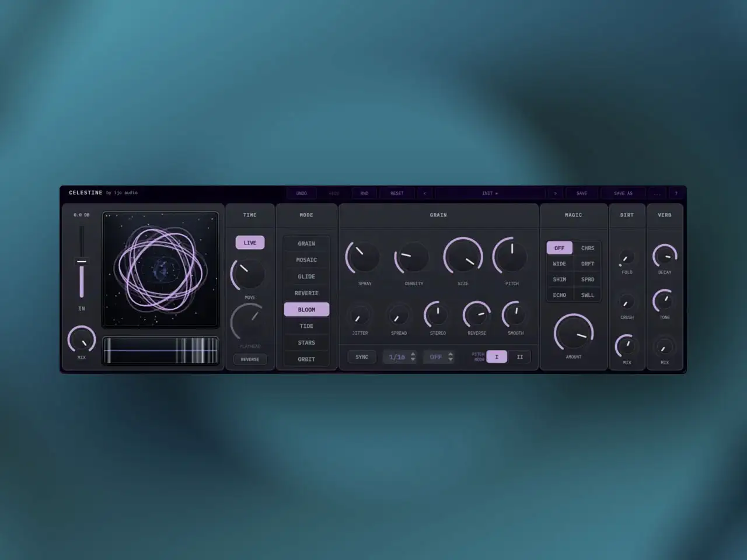Open the INIT preset dropdown

pyautogui.click(x=490, y=193)
